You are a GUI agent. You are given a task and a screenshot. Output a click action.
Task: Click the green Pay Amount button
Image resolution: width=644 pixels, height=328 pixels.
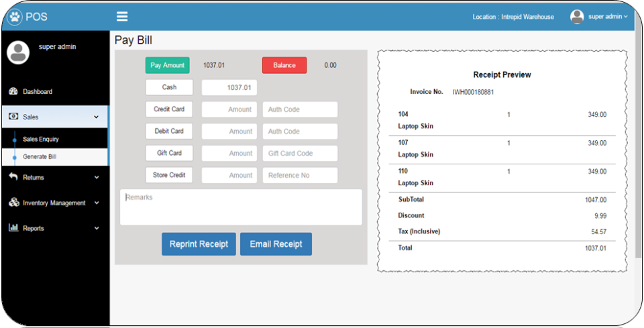[168, 65]
